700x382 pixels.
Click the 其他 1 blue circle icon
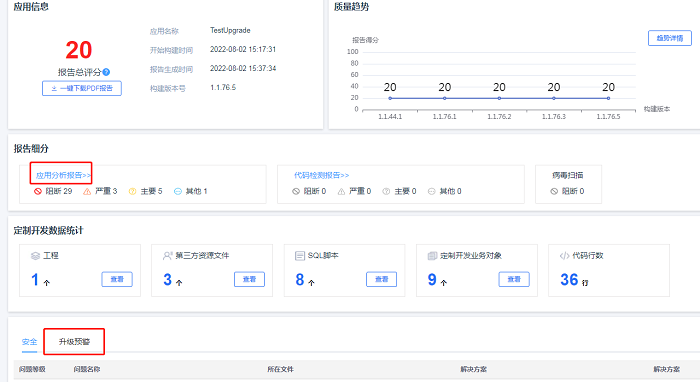(x=178, y=191)
